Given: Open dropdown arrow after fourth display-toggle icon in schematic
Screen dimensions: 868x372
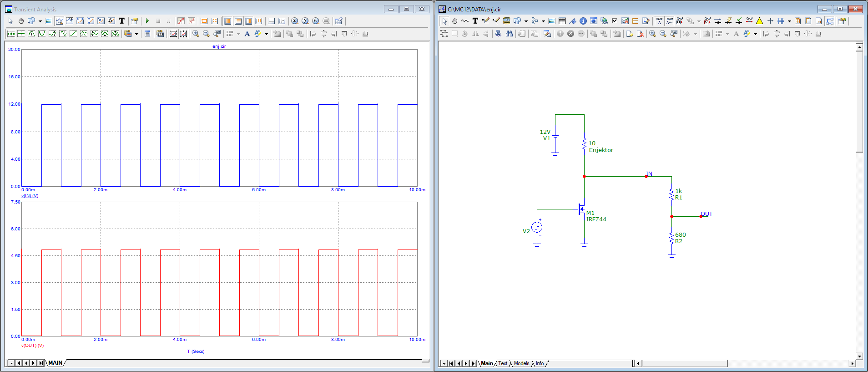Looking at the screenshot, I should tap(699, 21).
